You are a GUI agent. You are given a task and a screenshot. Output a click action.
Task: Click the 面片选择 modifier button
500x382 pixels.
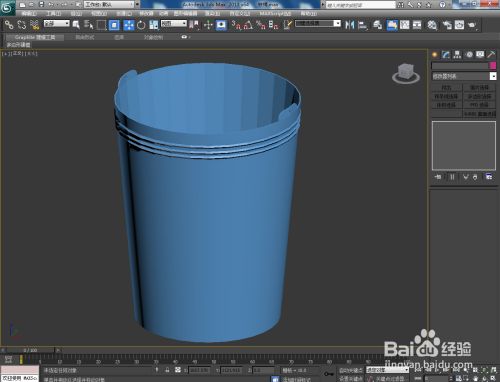pos(479,88)
